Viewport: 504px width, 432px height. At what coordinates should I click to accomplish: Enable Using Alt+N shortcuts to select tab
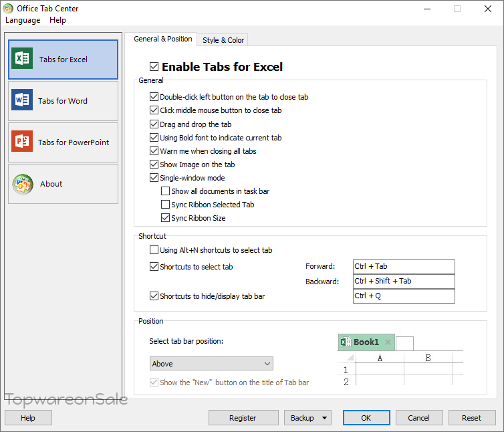point(154,250)
